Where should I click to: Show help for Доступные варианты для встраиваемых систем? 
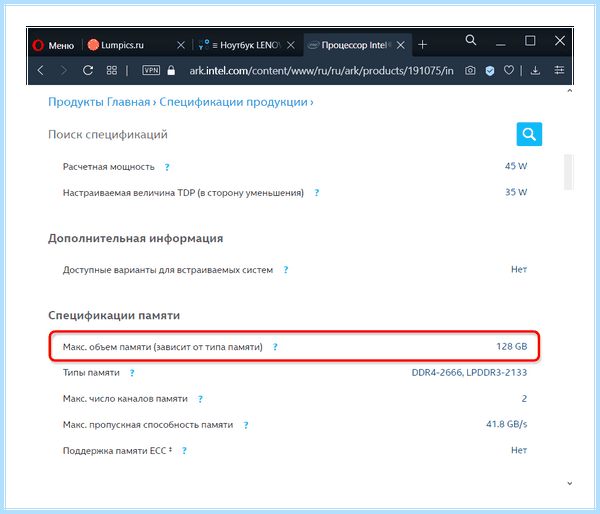pos(285,270)
